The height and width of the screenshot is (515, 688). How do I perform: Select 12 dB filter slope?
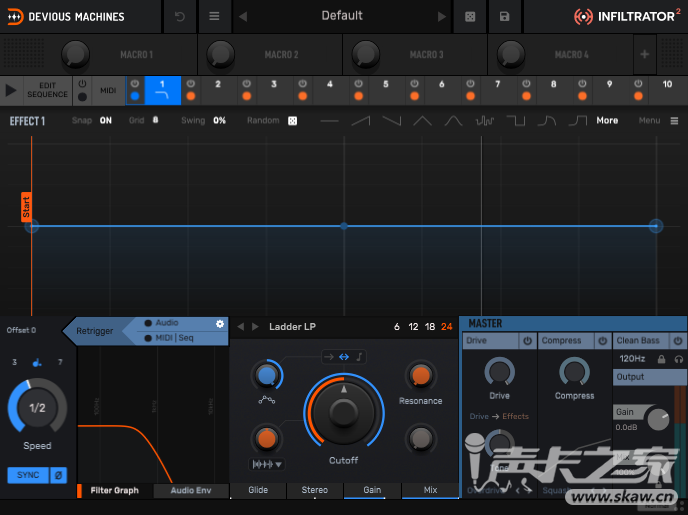click(x=413, y=327)
